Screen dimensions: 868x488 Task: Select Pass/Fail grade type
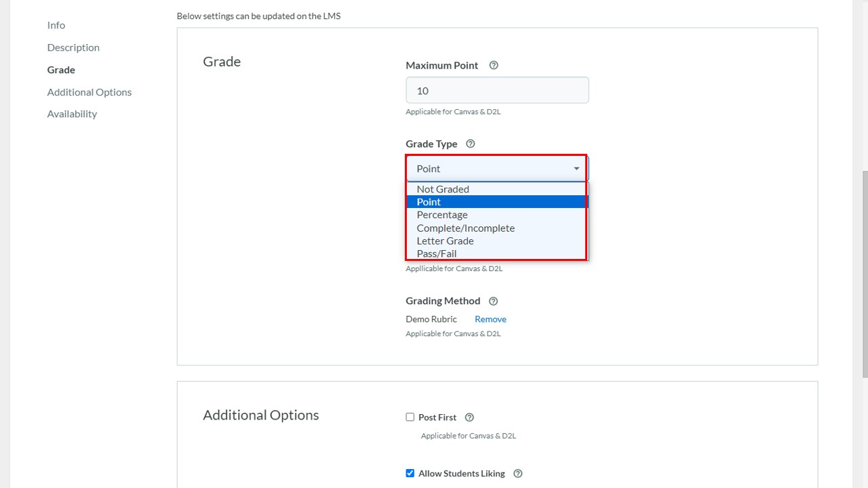click(497, 253)
